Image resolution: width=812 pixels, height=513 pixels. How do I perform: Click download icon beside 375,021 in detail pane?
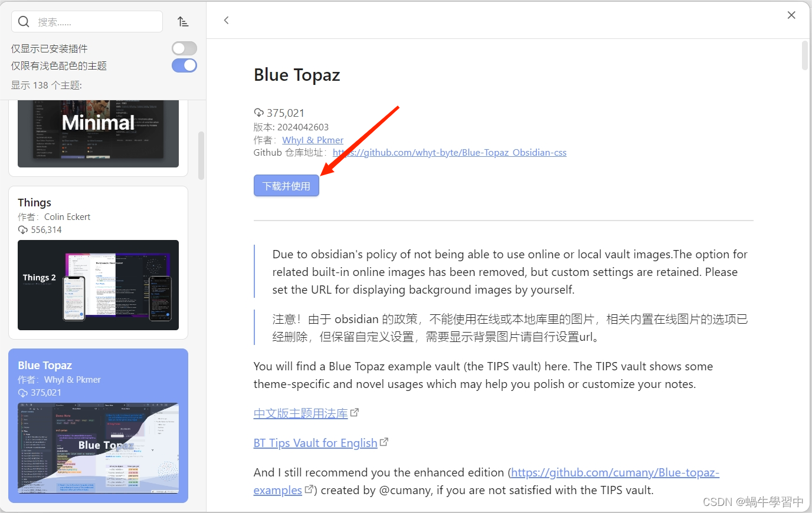(259, 113)
